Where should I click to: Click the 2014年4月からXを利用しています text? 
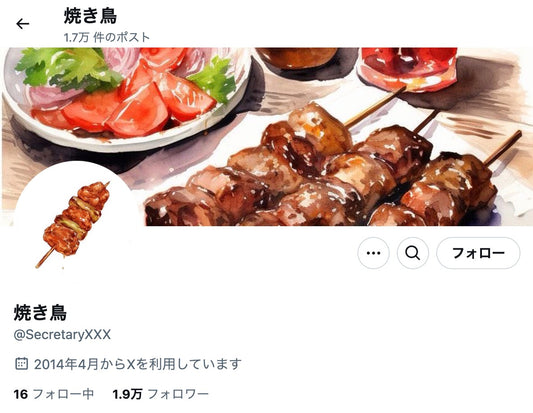click(138, 364)
